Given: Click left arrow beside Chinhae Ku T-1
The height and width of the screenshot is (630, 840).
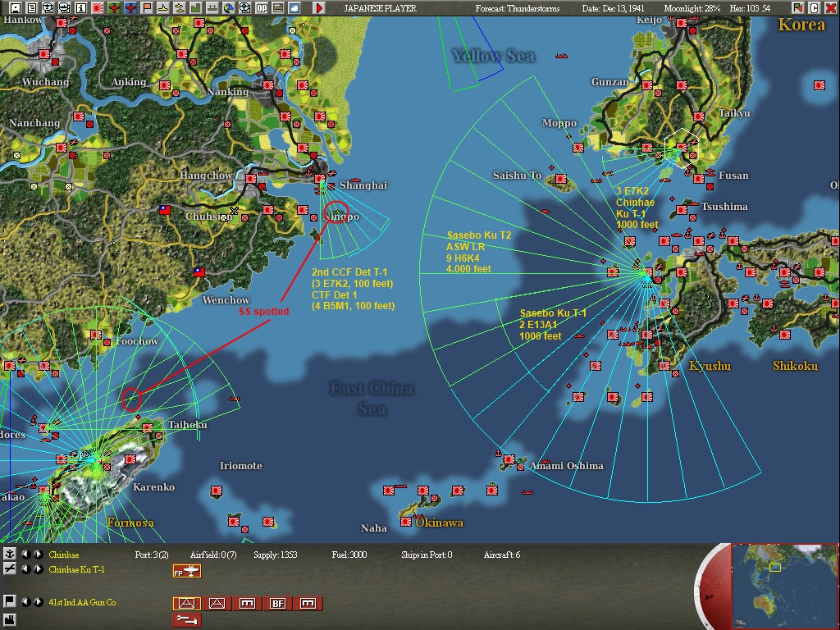Looking at the screenshot, I should pyautogui.click(x=25, y=569).
